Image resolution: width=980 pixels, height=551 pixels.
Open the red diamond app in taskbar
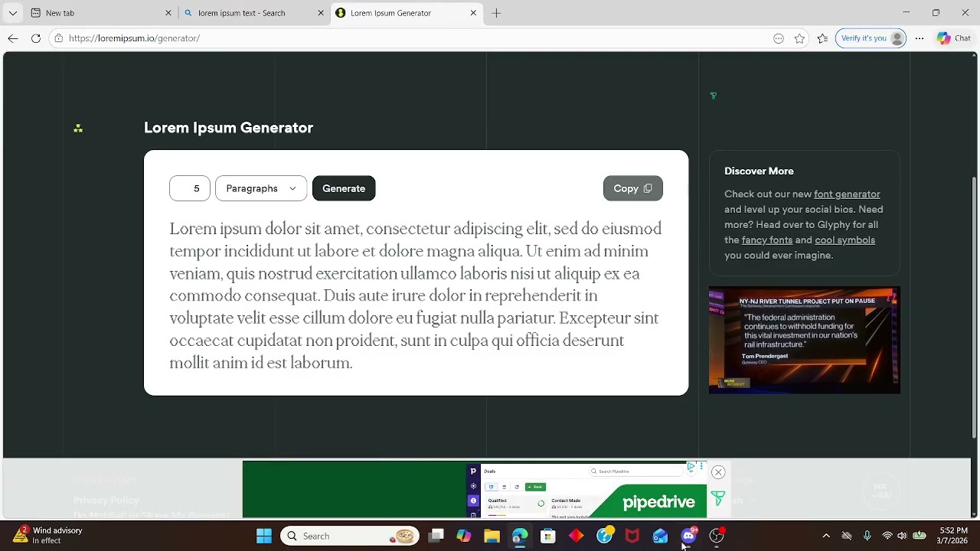[x=577, y=536]
